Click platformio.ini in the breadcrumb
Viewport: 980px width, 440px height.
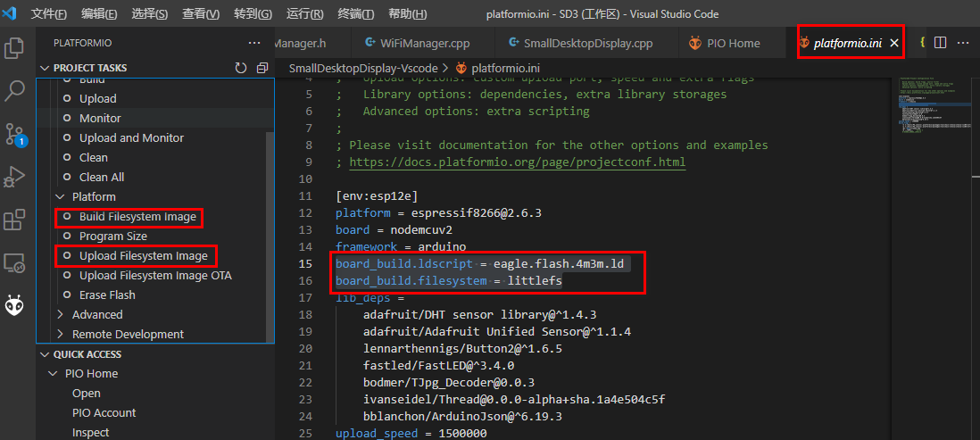[x=506, y=68]
